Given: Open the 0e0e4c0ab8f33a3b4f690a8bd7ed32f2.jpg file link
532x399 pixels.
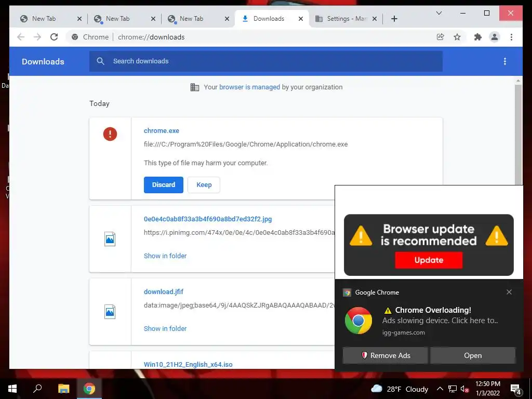Looking at the screenshot, I should pos(208,219).
